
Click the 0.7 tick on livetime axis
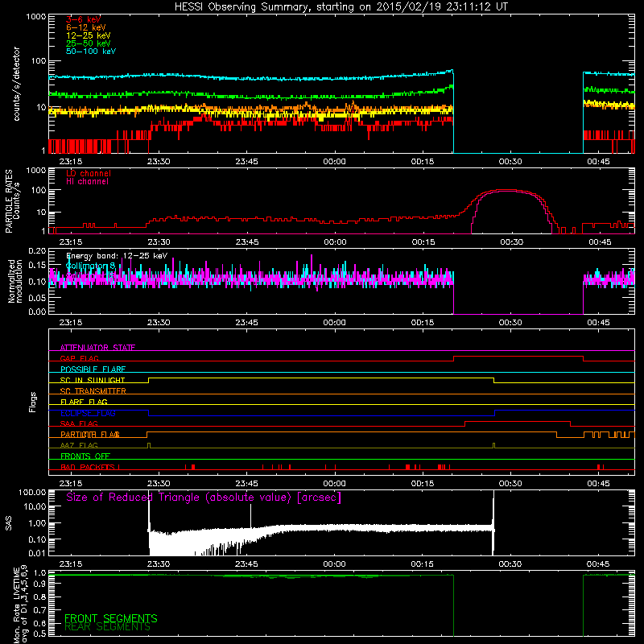(39, 609)
